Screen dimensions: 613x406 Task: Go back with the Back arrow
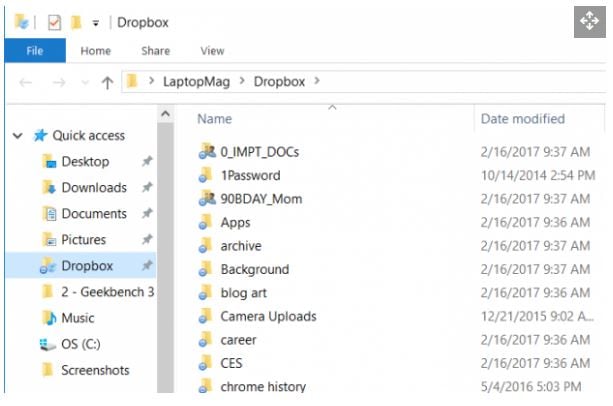tap(26, 82)
